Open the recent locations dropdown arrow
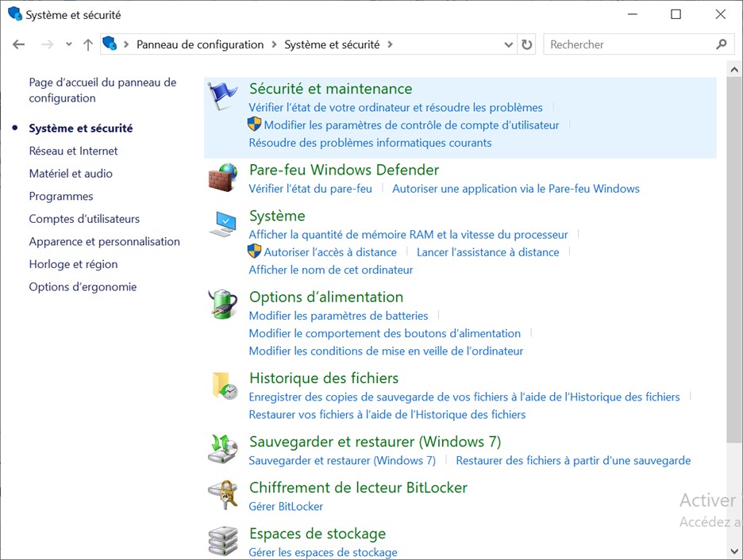The width and height of the screenshot is (743, 560). tap(69, 44)
